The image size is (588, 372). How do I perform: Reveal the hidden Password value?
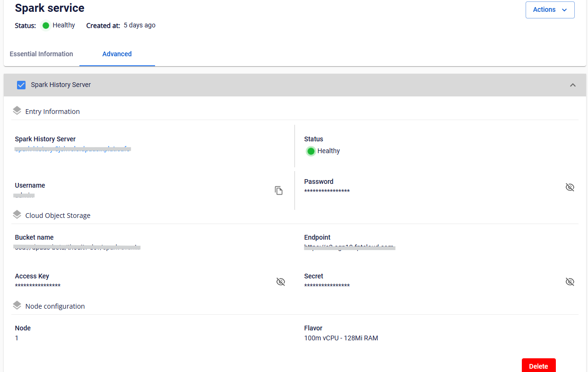pyautogui.click(x=570, y=187)
